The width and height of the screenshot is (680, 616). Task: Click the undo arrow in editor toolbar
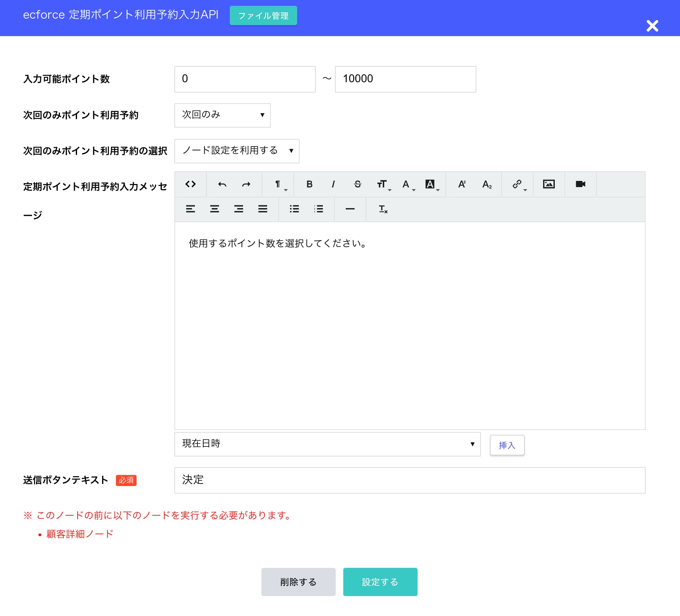(222, 184)
